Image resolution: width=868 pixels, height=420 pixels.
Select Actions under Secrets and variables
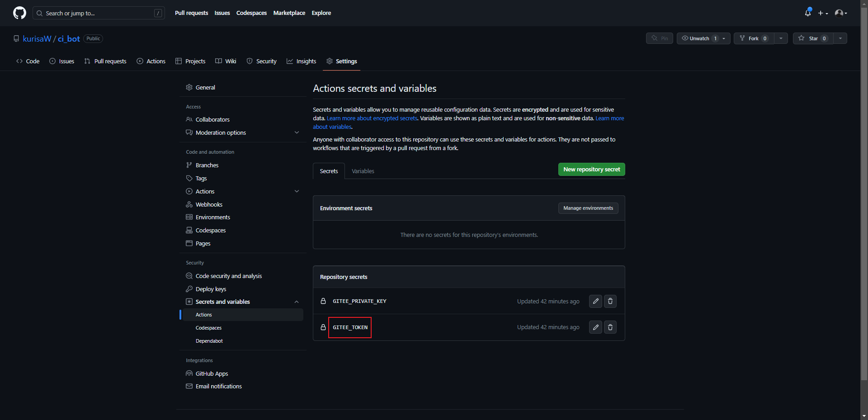243,315
